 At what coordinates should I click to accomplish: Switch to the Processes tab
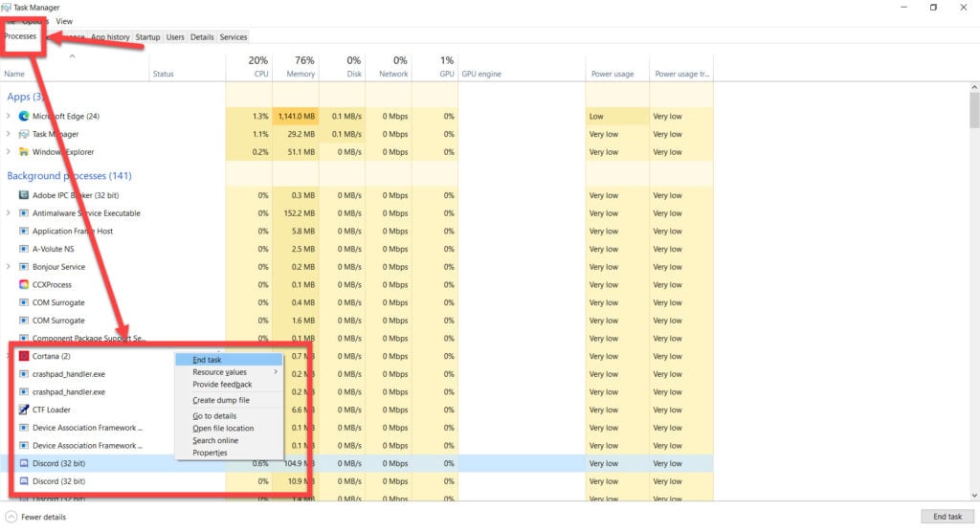click(21, 36)
